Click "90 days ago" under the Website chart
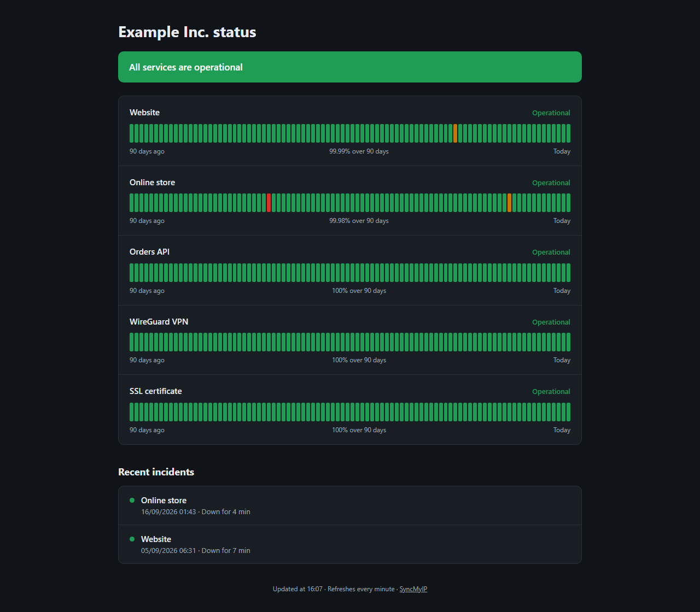 pos(147,151)
